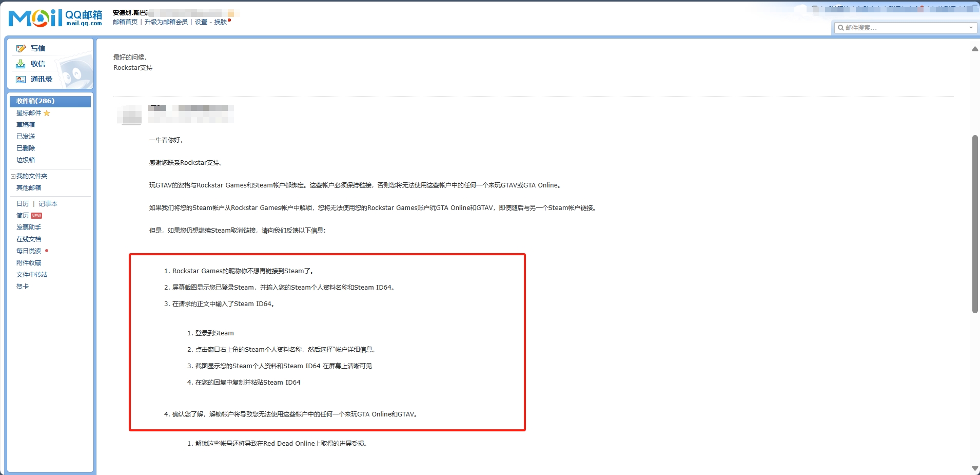The image size is (980, 475).
Task: Open the mail search options dropdown arrow
Action: click(x=971, y=28)
